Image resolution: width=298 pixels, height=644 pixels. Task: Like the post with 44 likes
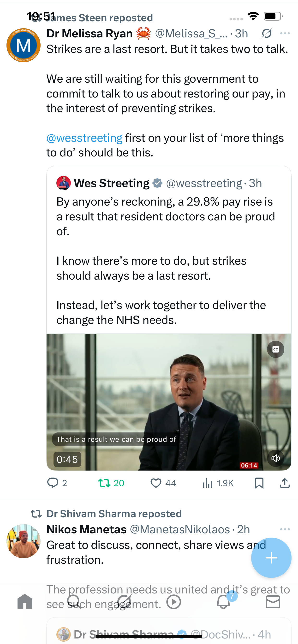163,483
